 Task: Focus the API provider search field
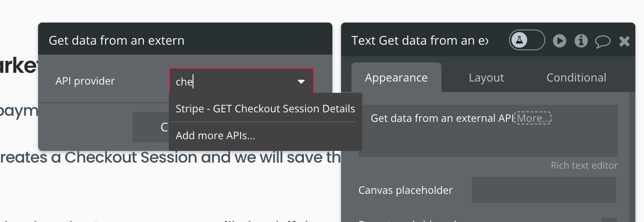tap(234, 82)
